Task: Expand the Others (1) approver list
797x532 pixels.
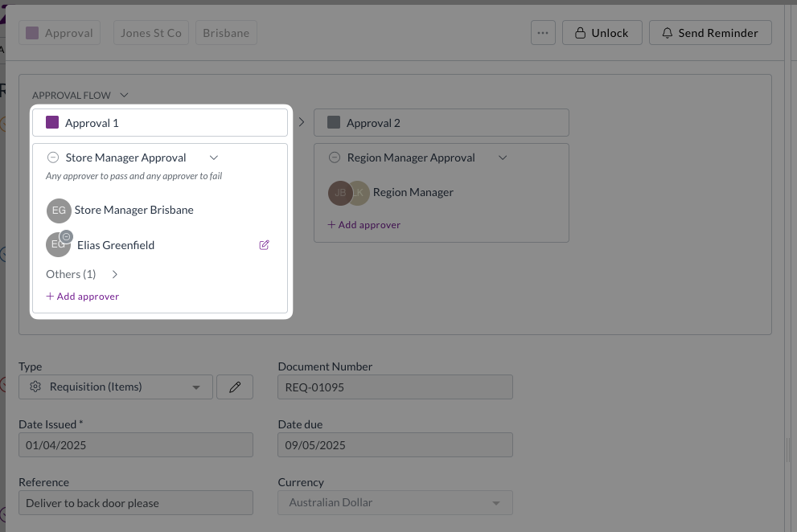Action: 114,274
